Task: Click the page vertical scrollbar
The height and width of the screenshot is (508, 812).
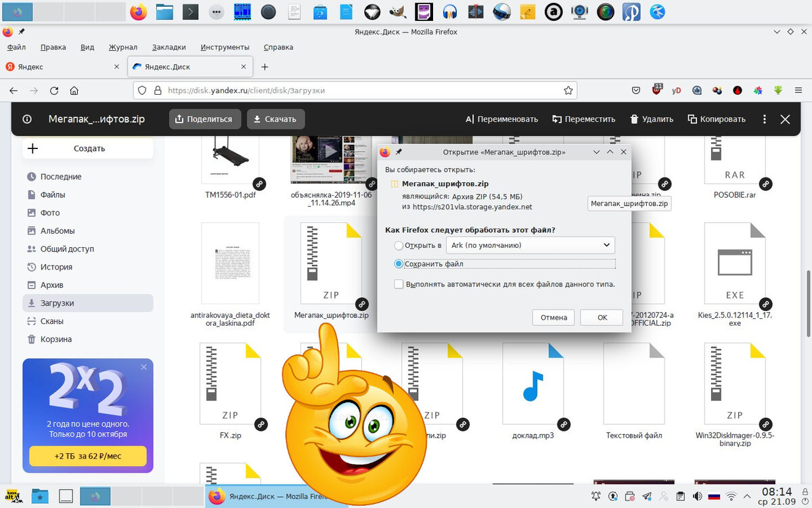Action: click(x=808, y=305)
